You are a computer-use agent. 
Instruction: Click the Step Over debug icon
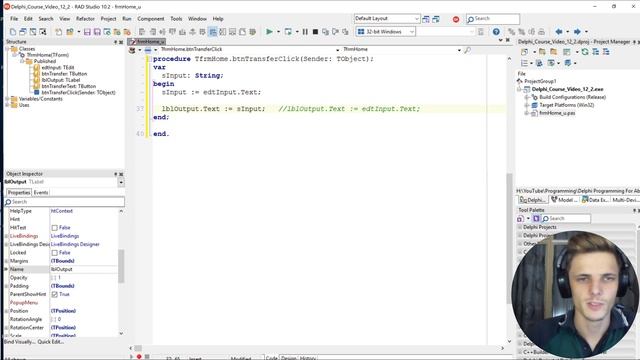pos(336,31)
